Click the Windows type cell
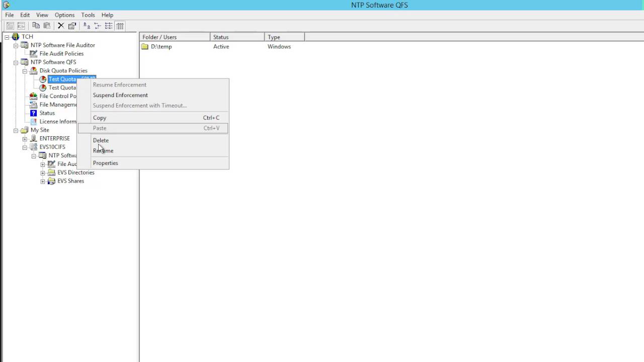 coord(279,47)
